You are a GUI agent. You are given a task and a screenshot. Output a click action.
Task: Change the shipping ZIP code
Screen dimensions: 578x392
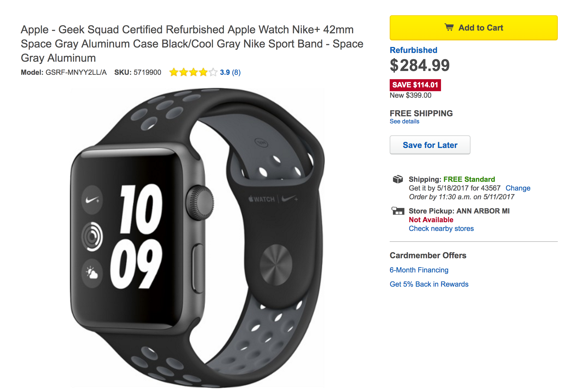point(518,188)
